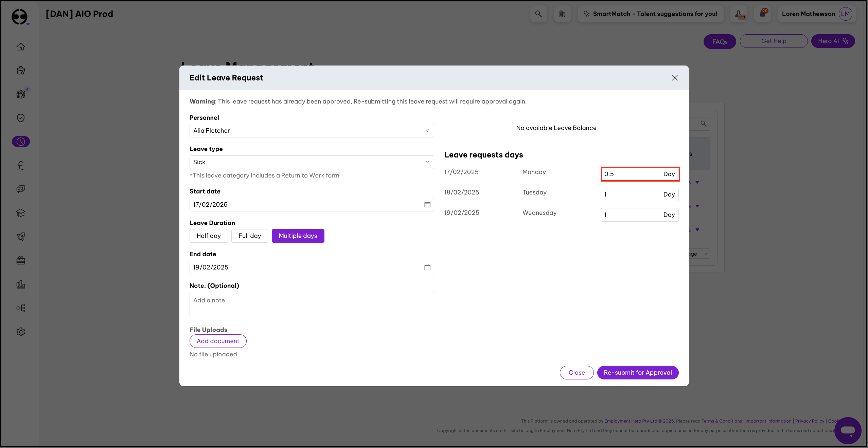
Task: Edit Tuesday day value field
Action: tap(640, 194)
